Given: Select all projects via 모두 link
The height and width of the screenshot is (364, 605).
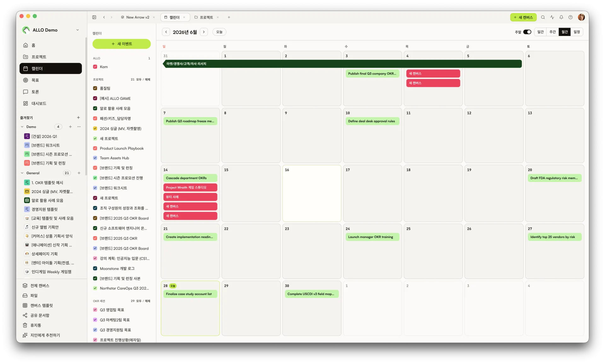Looking at the screenshot, I should (x=139, y=80).
